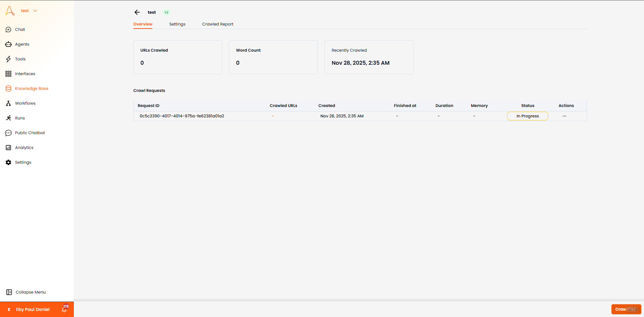The image size is (644, 317).
Task: Click the Chat speech bubble icon
Action: (8, 30)
